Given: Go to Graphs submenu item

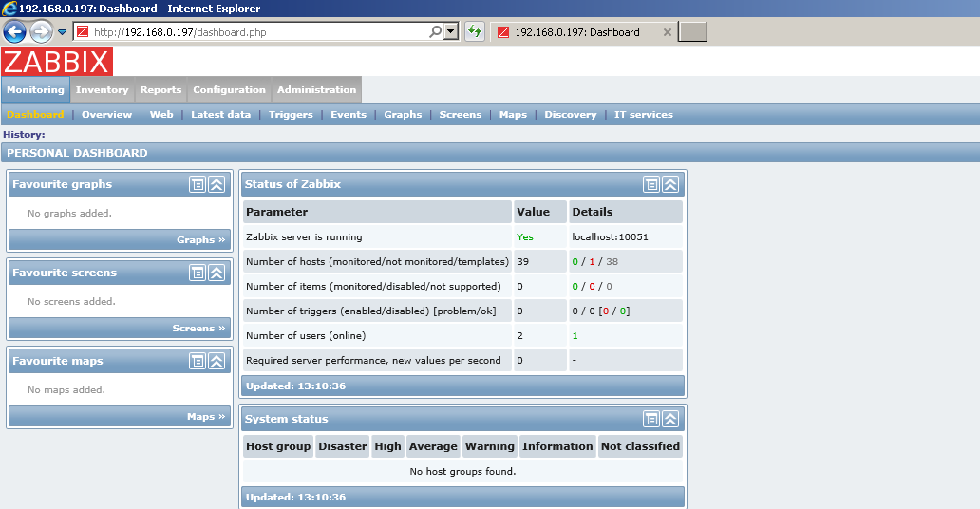Looking at the screenshot, I should click(x=403, y=115).
